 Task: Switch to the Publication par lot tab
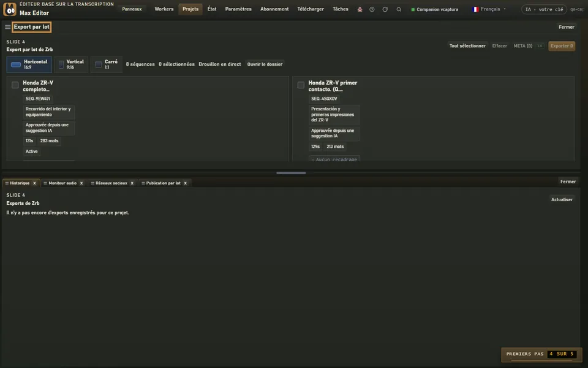tap(163, 183)
